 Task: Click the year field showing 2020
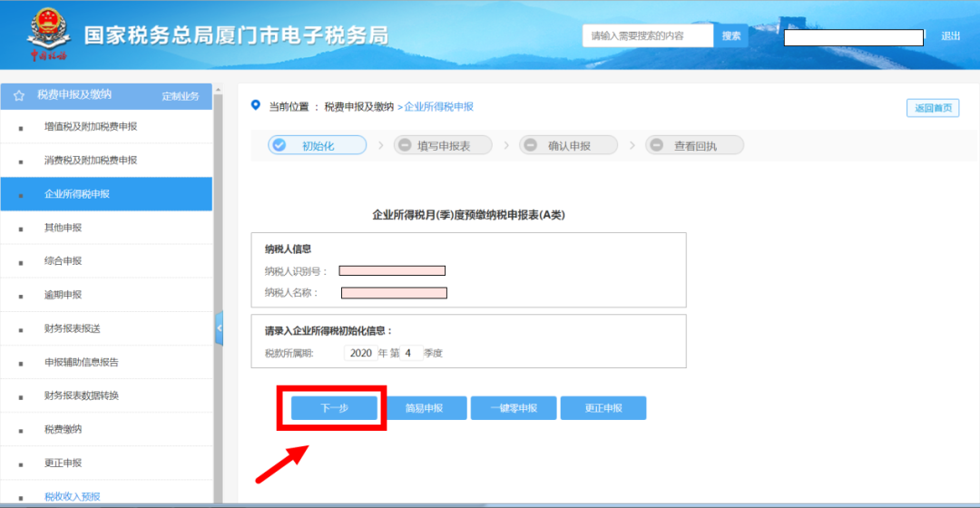(360, 353)
